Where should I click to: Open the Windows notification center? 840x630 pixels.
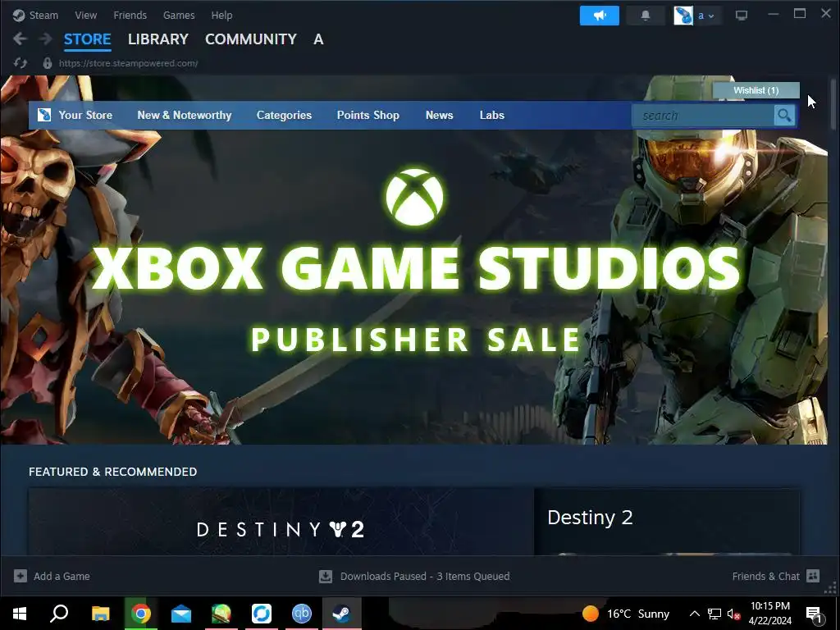point(815,614)
